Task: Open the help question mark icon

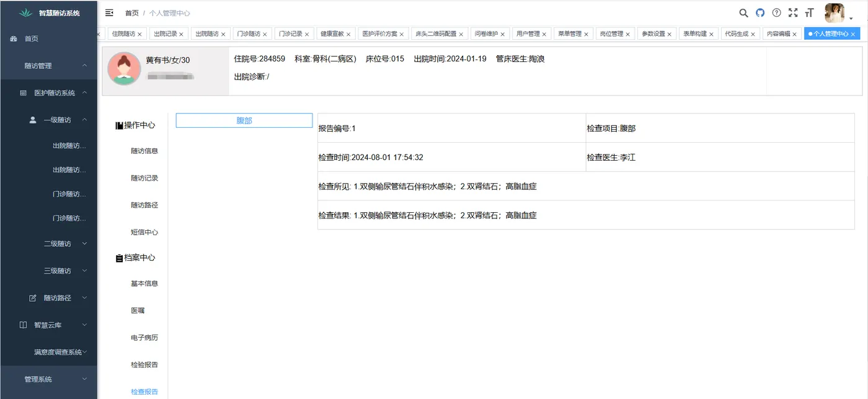Action: [776, 12]
